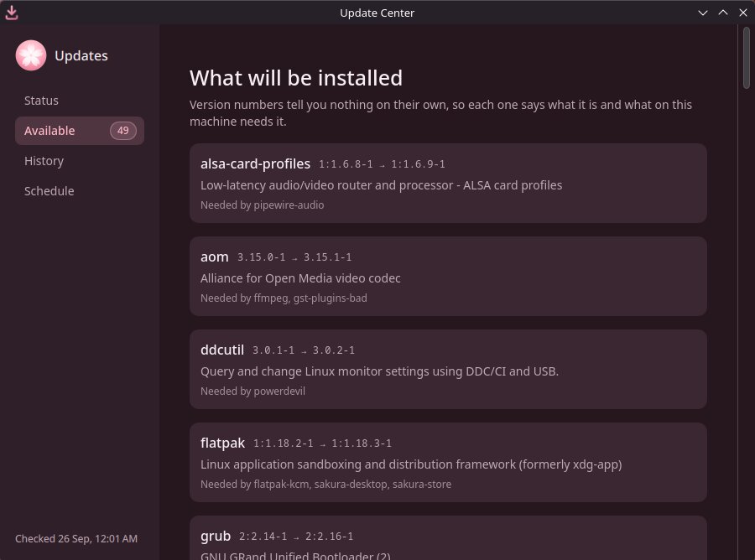Open the Status page in sidebar
755x560 pixels.
(x=80, y=101)
